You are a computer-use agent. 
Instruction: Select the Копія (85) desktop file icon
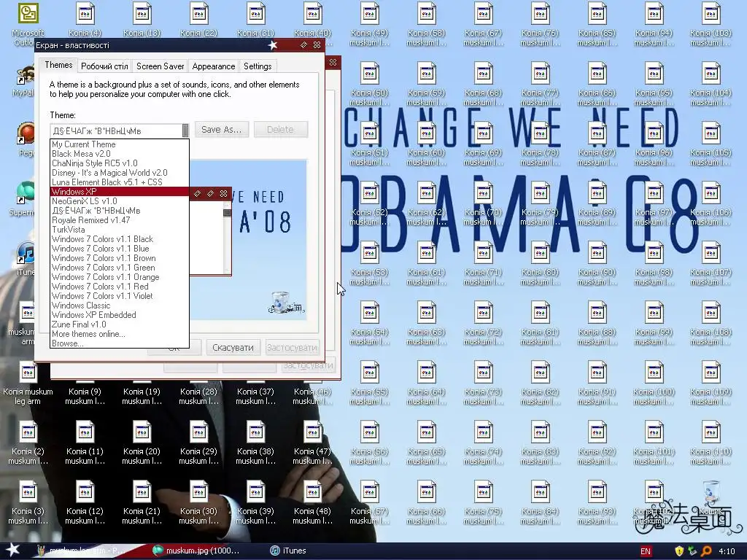tap(597, 25)
